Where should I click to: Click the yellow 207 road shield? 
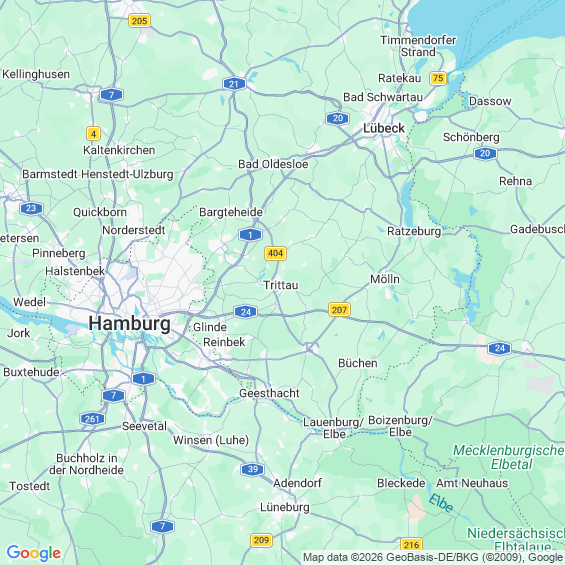(339, 310)
